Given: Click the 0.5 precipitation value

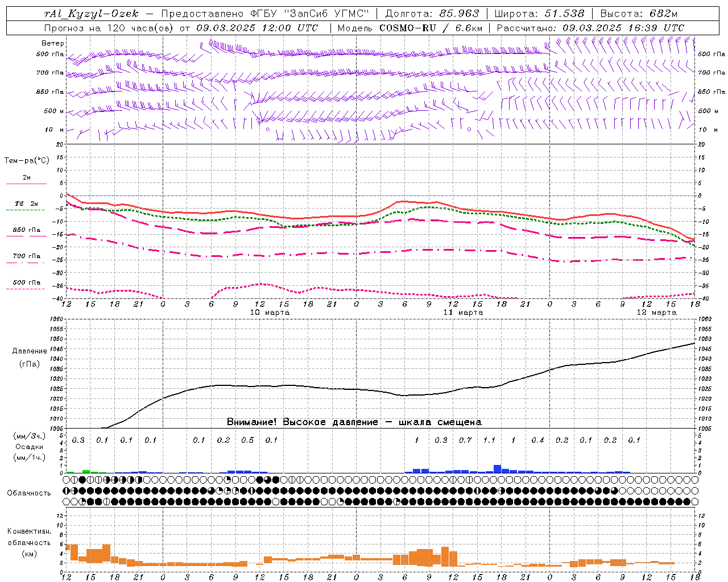Looking at the screenshot, I should point(247,440).
